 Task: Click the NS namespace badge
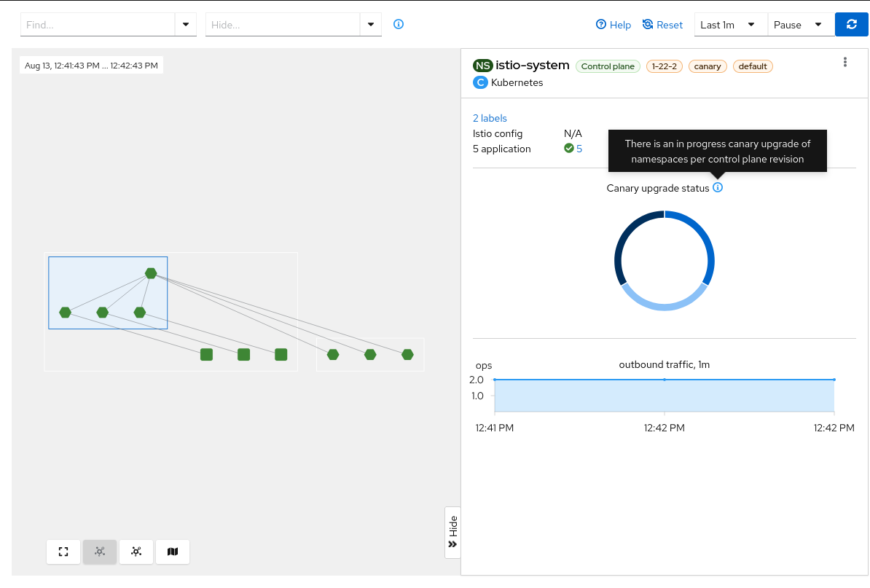(x=482, y=66)
